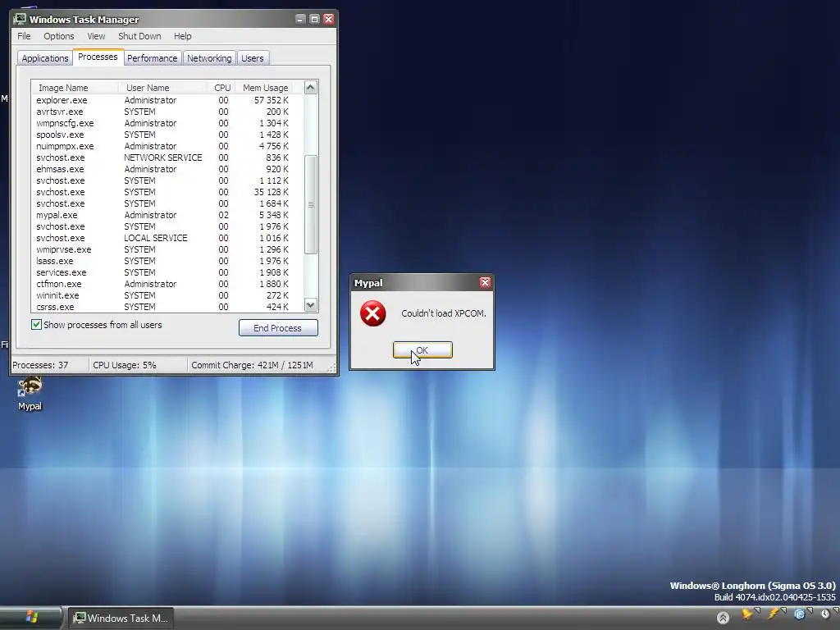Image resolution: width=840 pixels, height=630 pixels.
Task: Select the wmiprvse.exe process
Action: [167, 249]
